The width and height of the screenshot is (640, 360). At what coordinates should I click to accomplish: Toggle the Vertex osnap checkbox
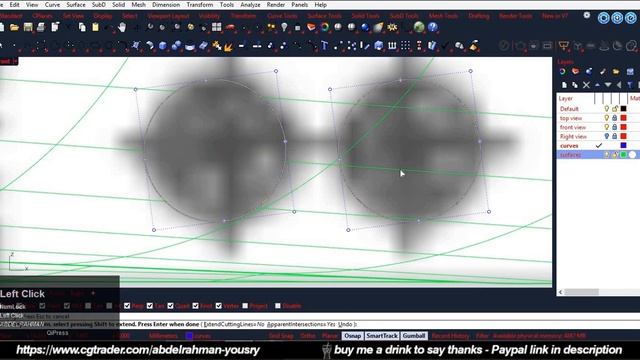219,306
